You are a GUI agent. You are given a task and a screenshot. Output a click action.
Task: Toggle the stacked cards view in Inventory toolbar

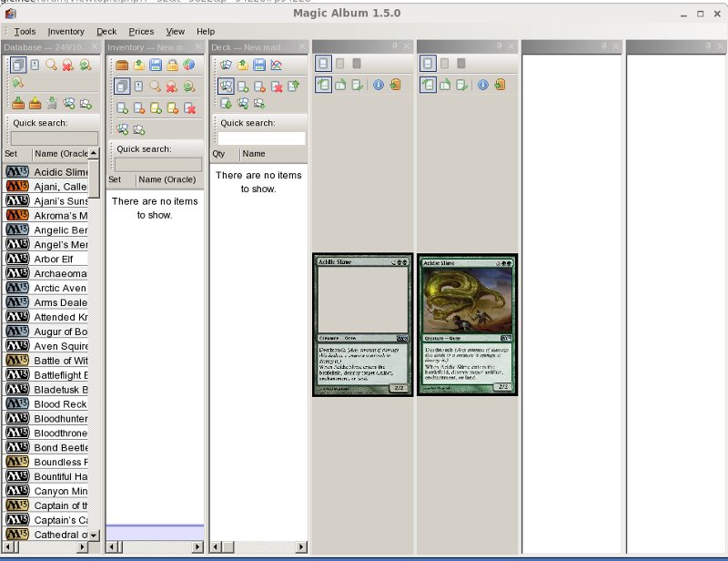[x=122, y=87]
